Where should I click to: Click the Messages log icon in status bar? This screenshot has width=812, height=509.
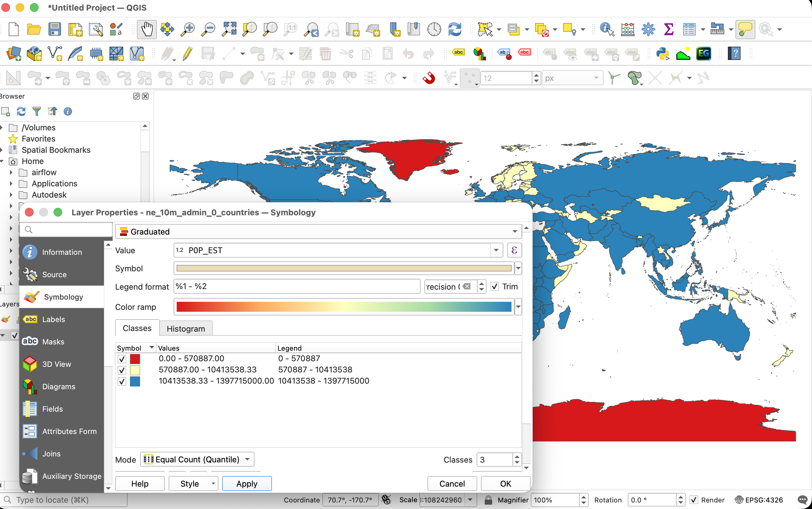[x=802, y=500]
